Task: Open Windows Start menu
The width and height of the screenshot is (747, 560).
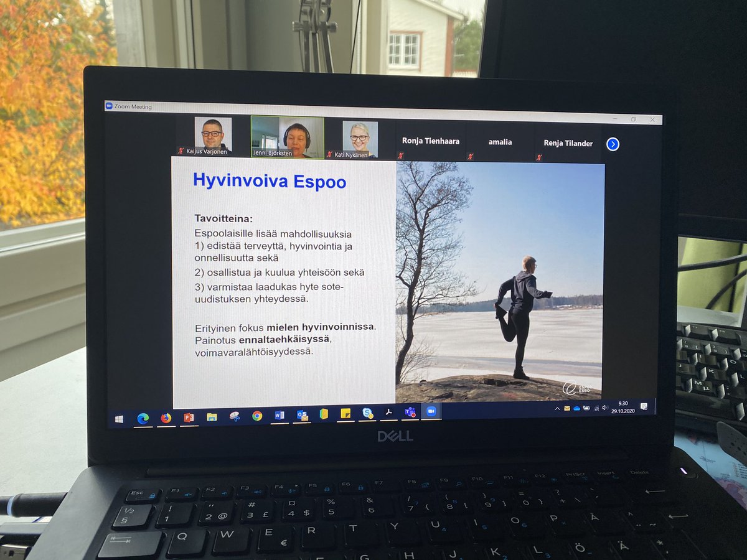Action: pyautogui.click(x=119, y=419)
